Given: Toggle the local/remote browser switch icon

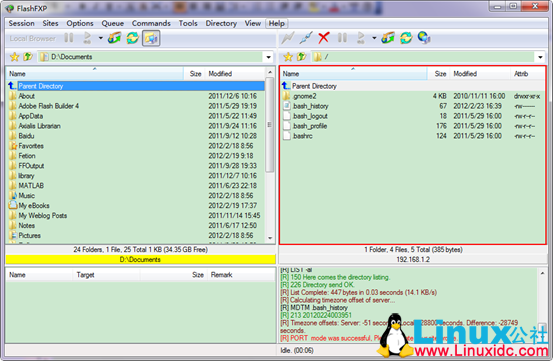Looking at the screenshot, I should pyautogui.click(x=151, y=38).
